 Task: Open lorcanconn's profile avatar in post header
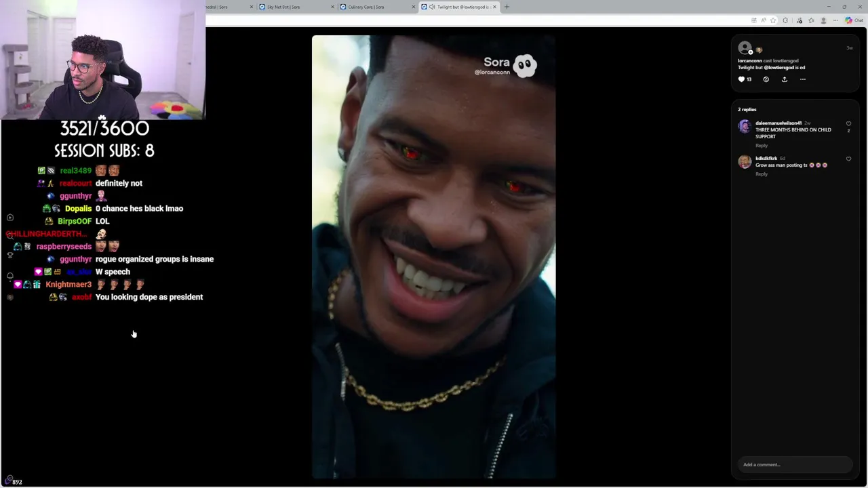point(745,48)
